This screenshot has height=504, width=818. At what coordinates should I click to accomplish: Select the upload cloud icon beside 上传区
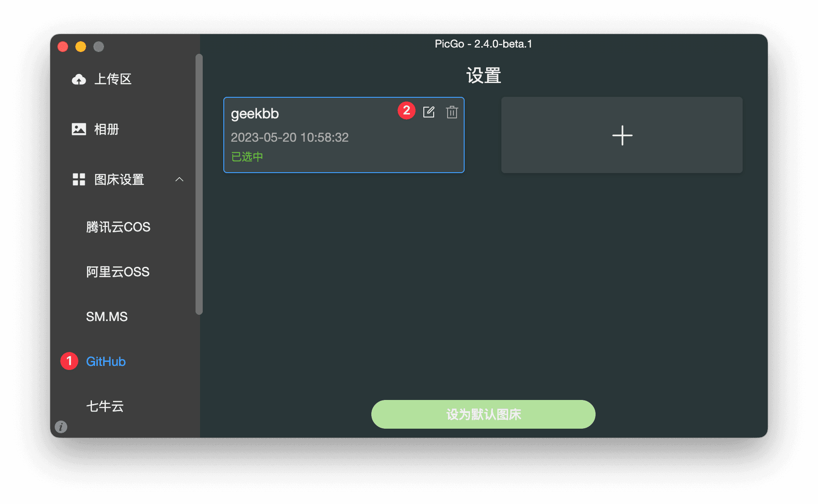pos(79,79)
